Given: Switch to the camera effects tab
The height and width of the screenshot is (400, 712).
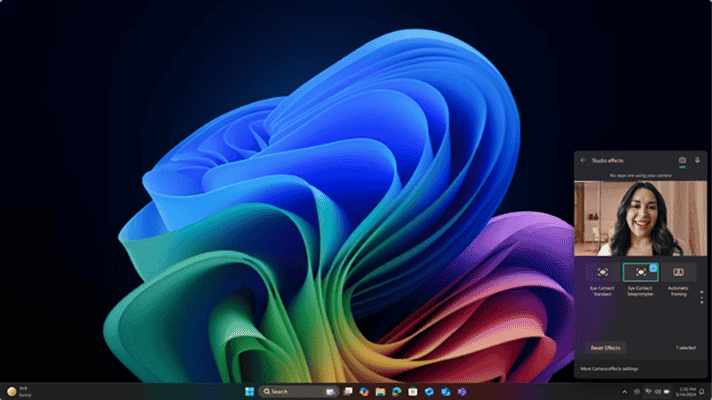Looking at the screenshot, I should [x=682, y=160].
